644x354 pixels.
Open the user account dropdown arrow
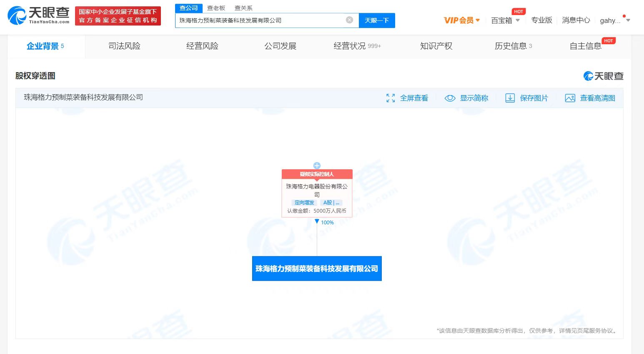pyautogui.click(x=628, y=20)
